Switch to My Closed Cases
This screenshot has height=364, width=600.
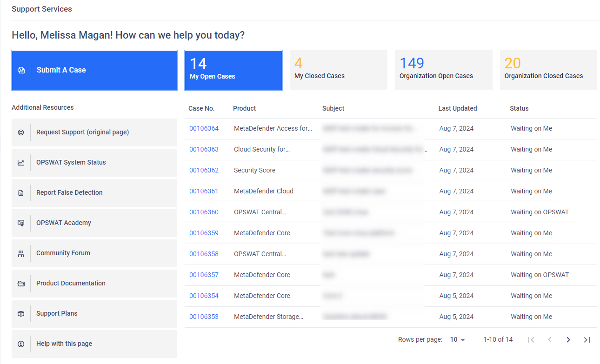339,70
